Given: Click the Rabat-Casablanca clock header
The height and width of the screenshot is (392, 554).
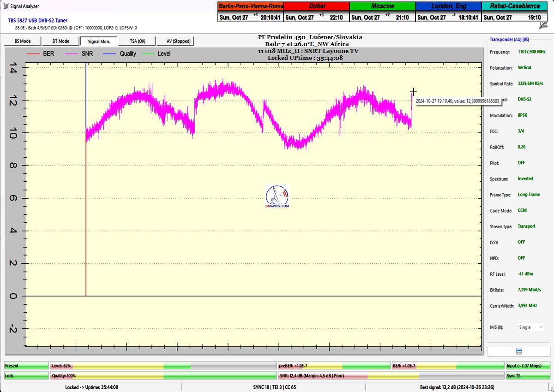Looking at the screenshot, I should (514, 6).
